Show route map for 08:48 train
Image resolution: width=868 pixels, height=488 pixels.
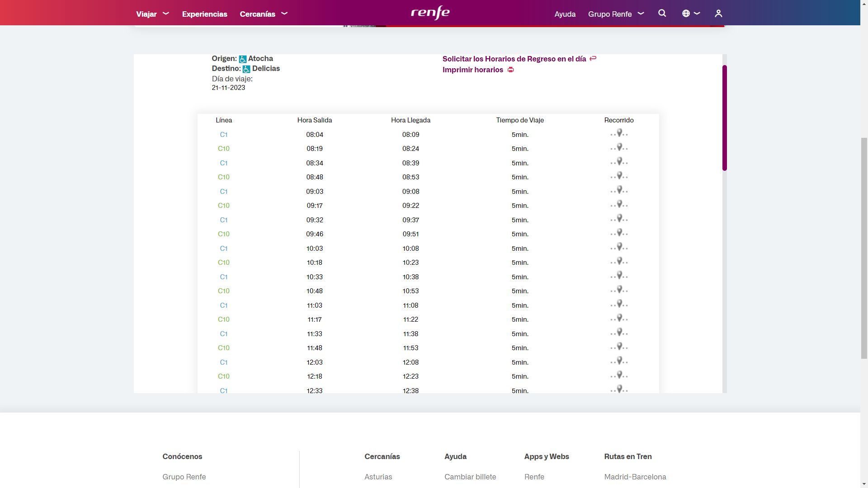(619, 176)
